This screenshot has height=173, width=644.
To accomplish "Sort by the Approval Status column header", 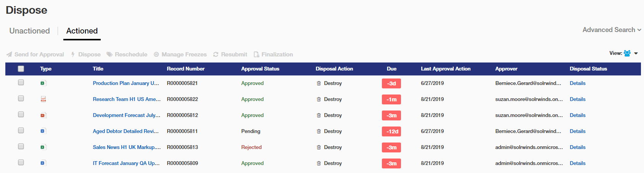I will [260, 69].
